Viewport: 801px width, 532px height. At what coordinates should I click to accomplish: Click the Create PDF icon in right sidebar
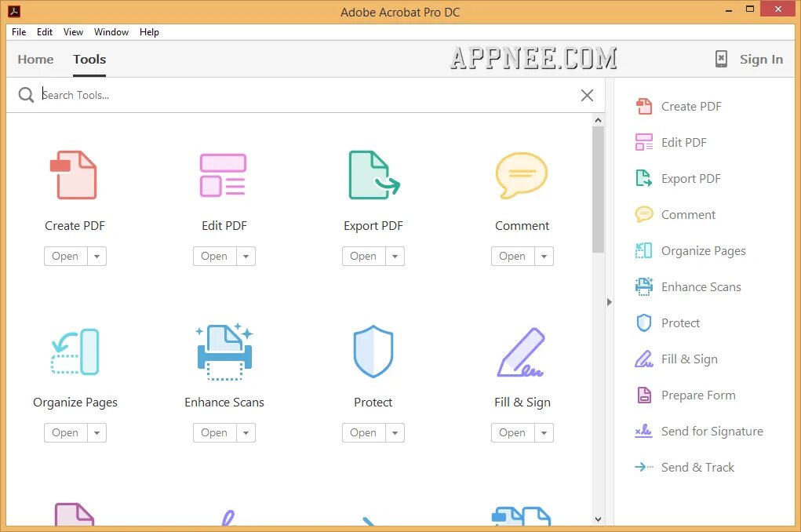tap(643, 106)
